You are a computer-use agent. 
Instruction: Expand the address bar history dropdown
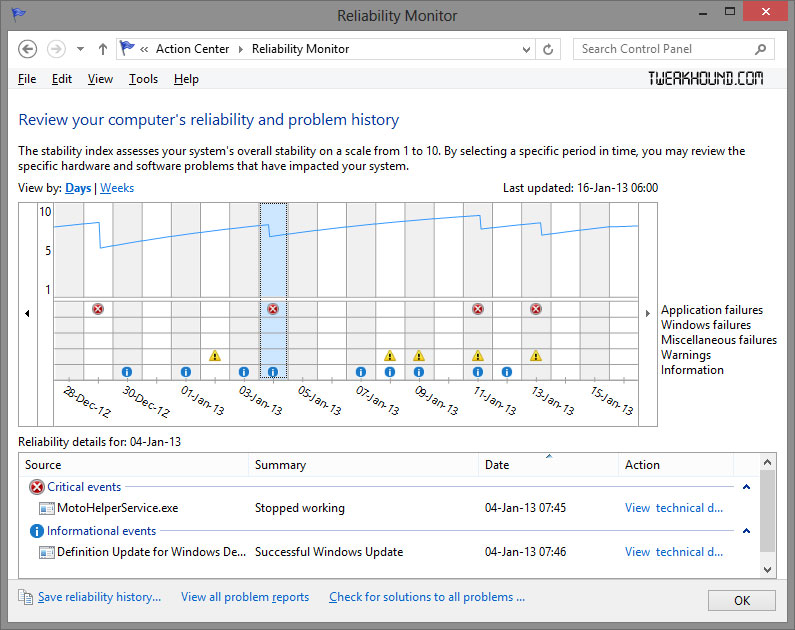click(x=526, y=50)
